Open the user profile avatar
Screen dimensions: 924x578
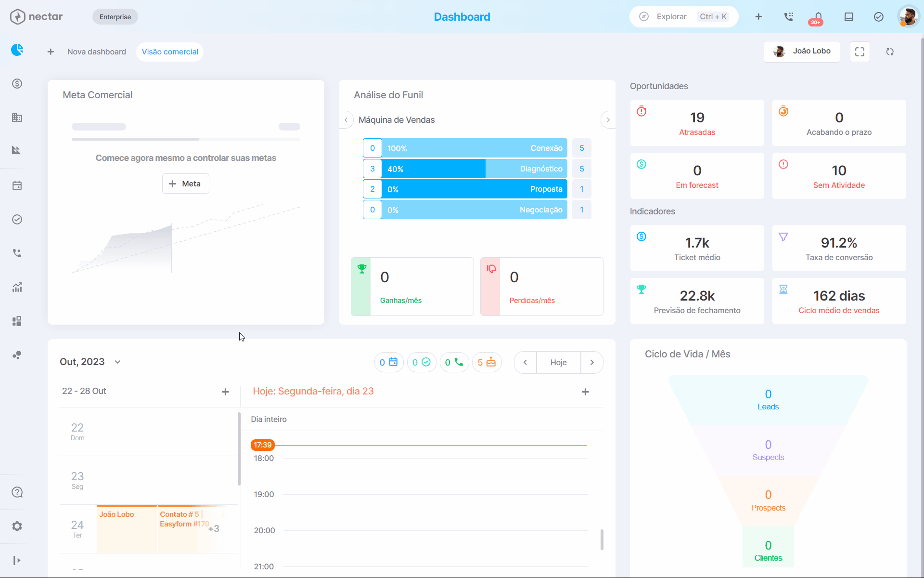(908, 17)
